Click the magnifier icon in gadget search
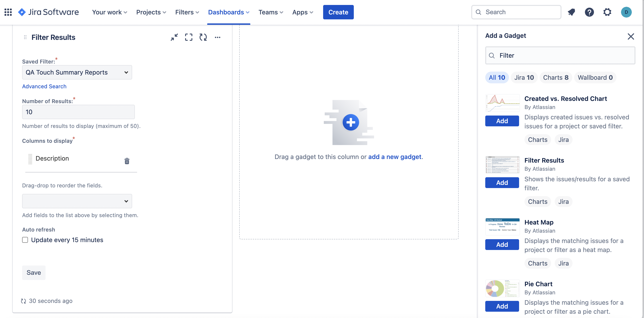Image resolution: width=644 pixels, height=318 pixels. (x=492, y=55)
